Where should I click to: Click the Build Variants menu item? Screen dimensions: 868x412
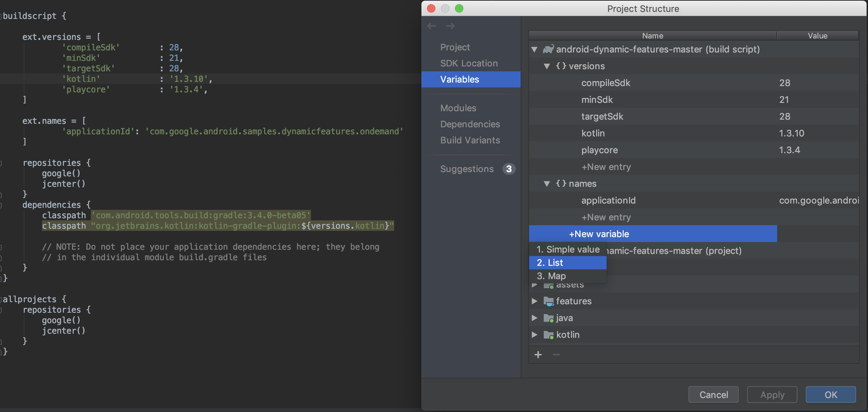(470, 140)
